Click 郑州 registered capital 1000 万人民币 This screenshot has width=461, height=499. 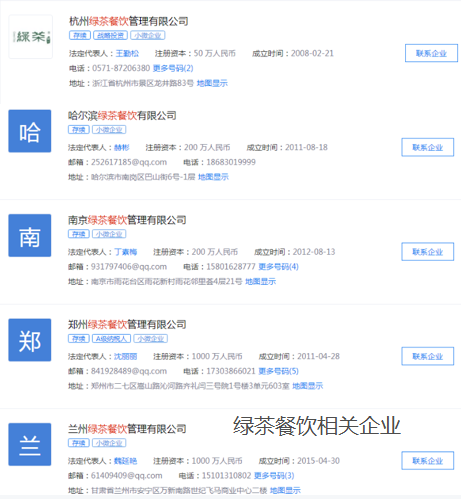pos(217,356)
